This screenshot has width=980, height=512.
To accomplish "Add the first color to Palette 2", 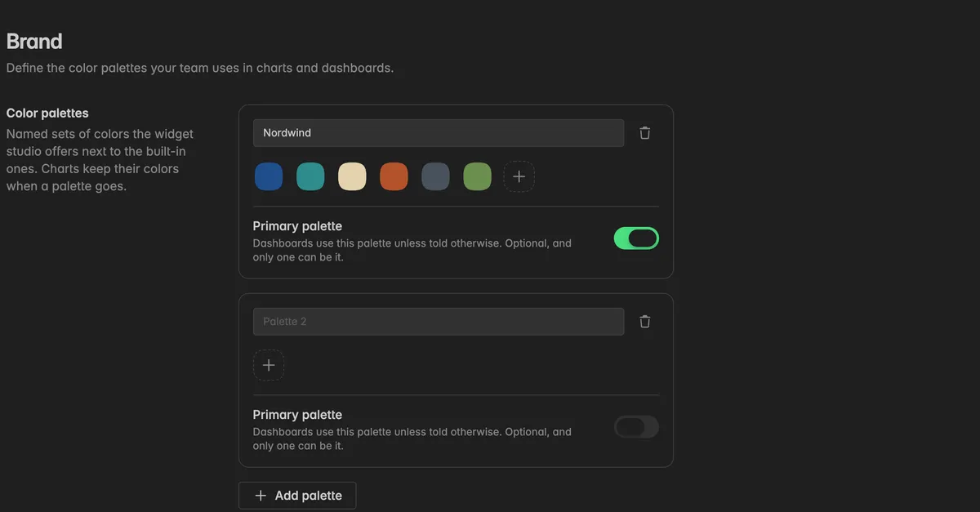I will click(x=269, y=365).
